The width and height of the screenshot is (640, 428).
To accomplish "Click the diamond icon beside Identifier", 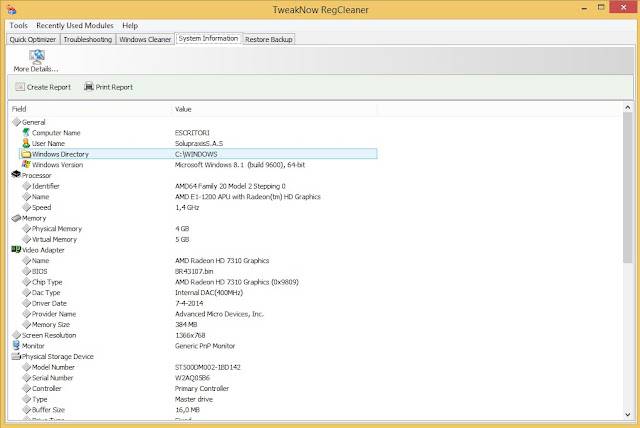I will tap(27, 186).
